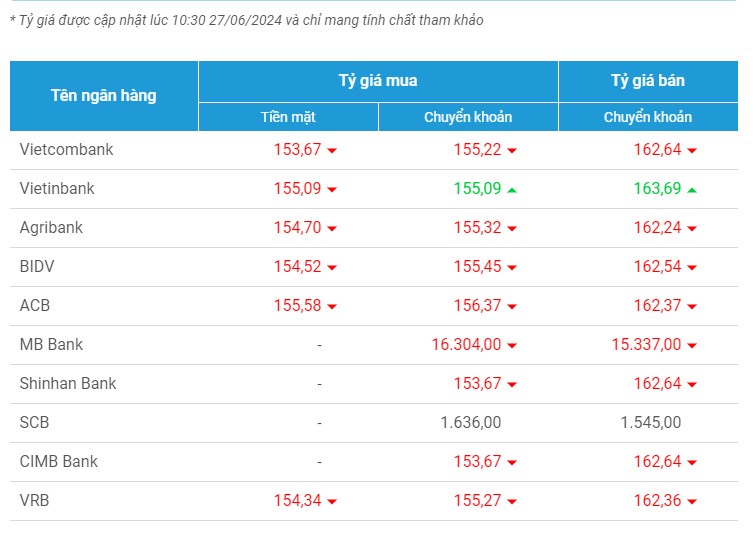Click Agribank cash buy value 154,70

tap(298, 228)
